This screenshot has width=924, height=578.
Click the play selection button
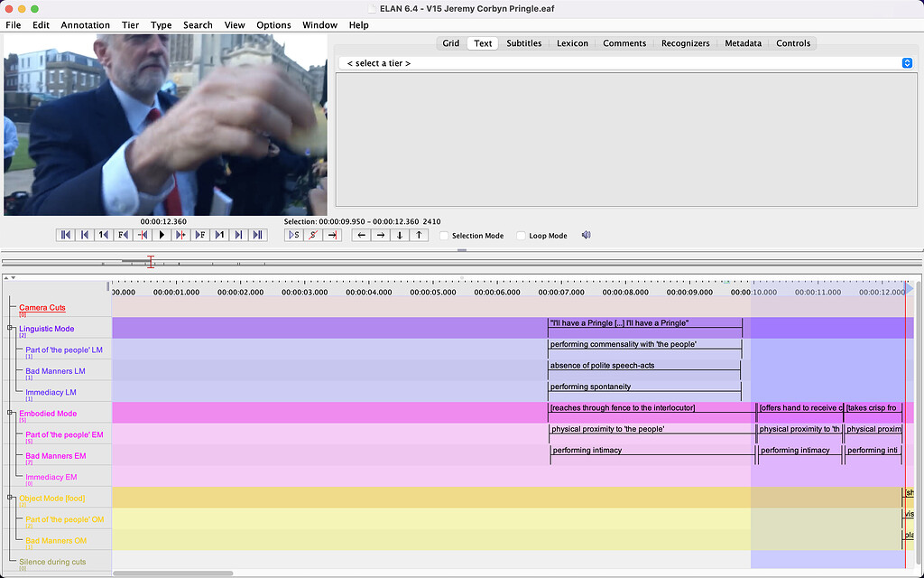coord(293,235)
